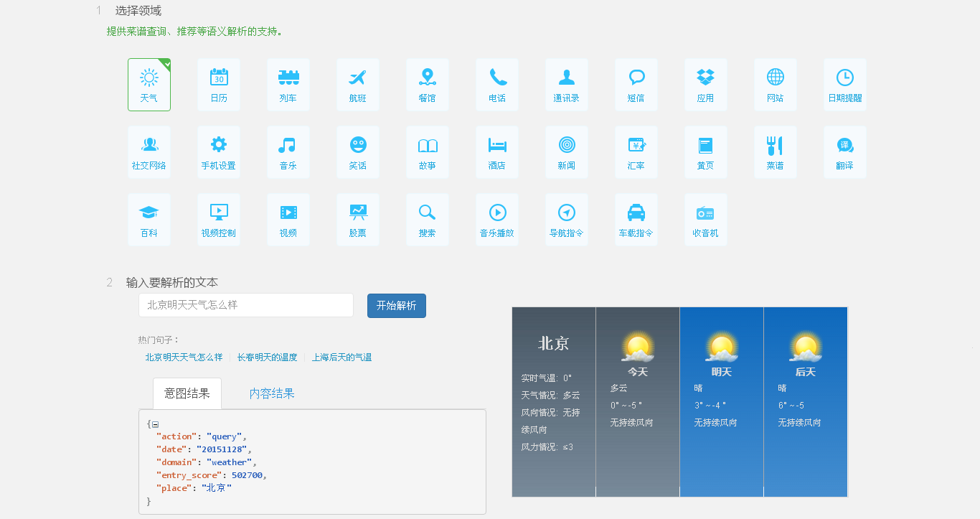Switch to the 内容结果 tab
The height and width of the screenshot is (519, 980).
point(272,393)
